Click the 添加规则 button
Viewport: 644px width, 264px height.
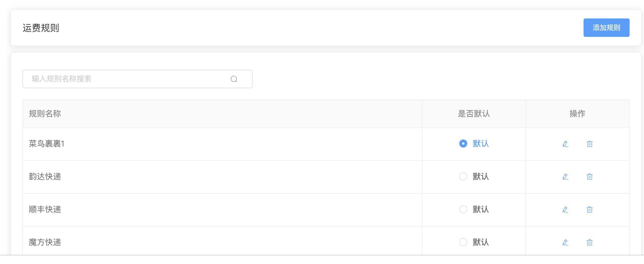tap(606, 27)
